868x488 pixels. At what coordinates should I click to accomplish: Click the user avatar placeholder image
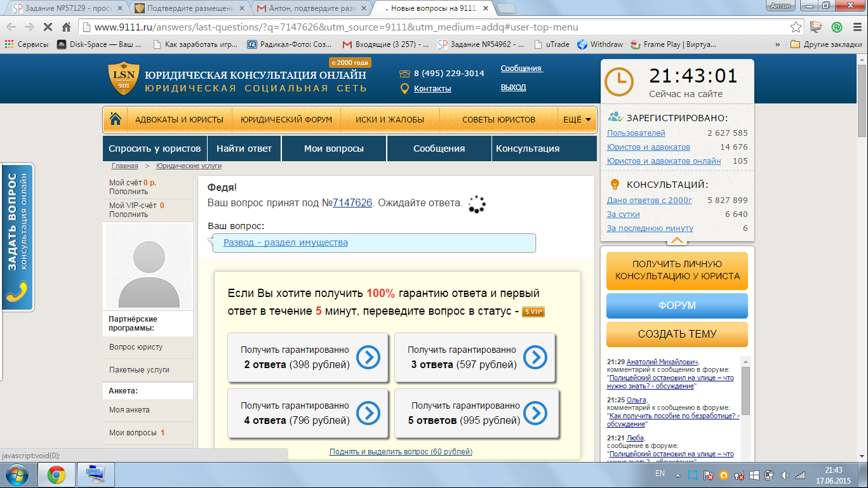(148, 267)
